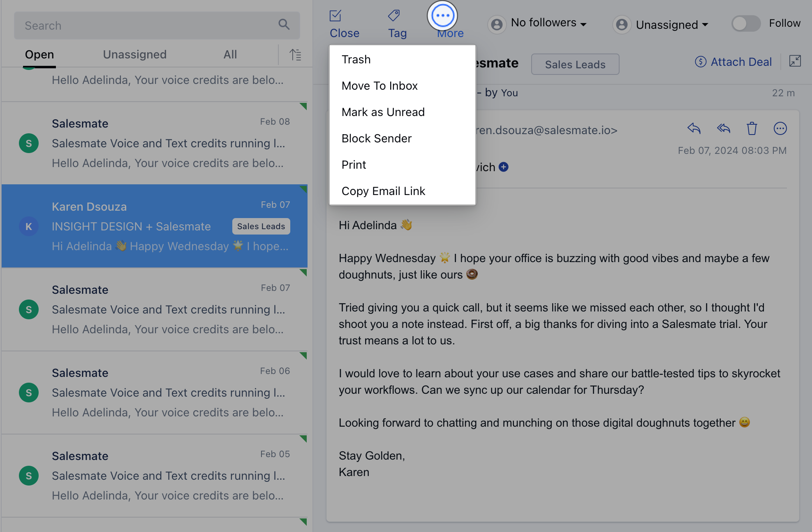Click the email trash bin icon
The height and width of the screenshot is (532, 812).
click(752, 129)
